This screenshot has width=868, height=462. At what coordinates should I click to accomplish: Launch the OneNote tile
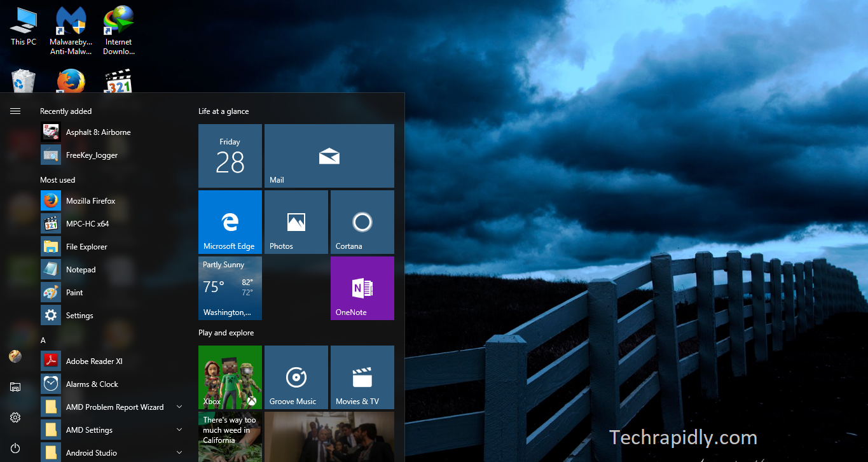click(x=362, y=288)
